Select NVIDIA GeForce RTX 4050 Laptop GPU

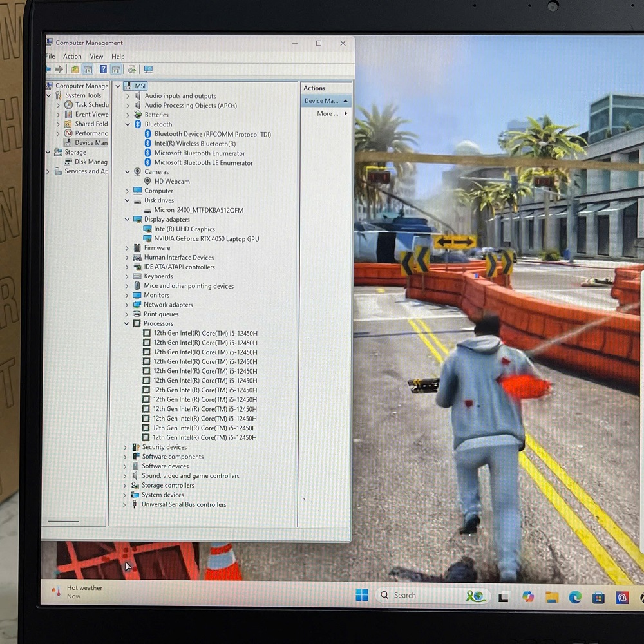(206, 239)
